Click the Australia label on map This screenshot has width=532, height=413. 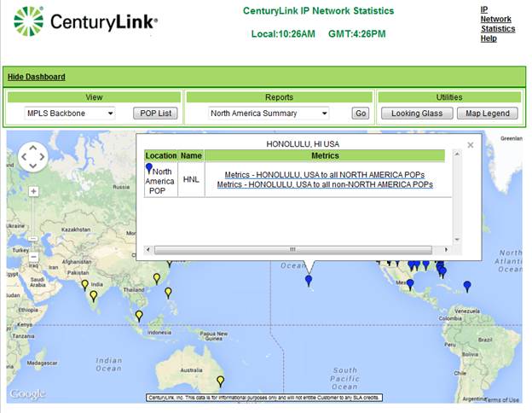pyautogui.click(x=191, y=370)
